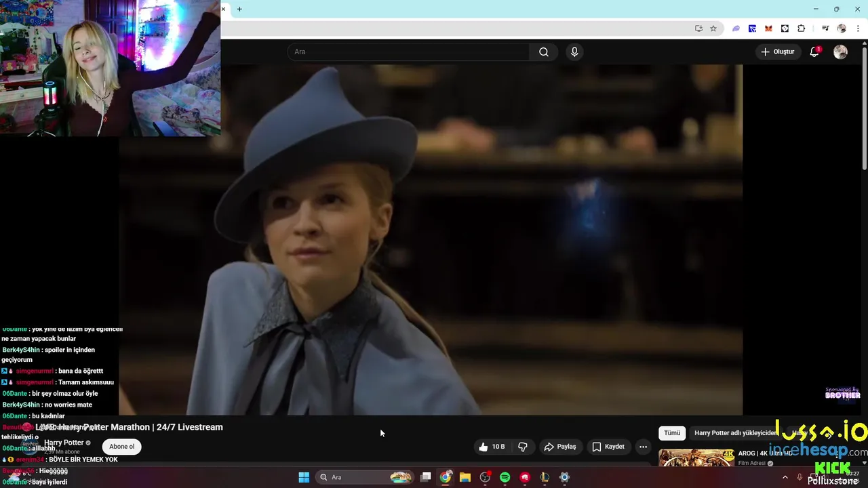Like the video with the thumbs-up button
Viewport: 868px width, 488px height.
tap(492, 447)
